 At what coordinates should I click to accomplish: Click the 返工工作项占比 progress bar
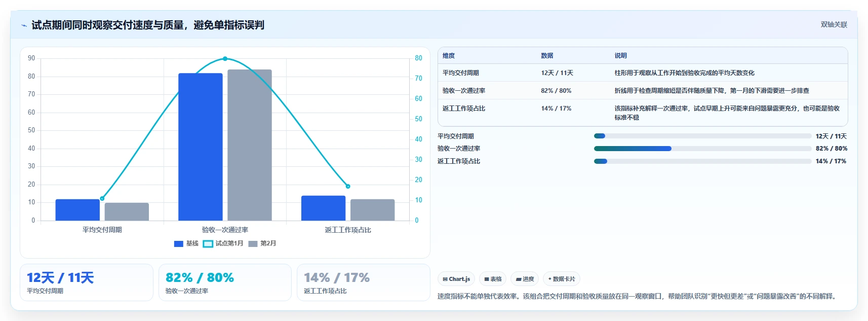coord(702,161)
